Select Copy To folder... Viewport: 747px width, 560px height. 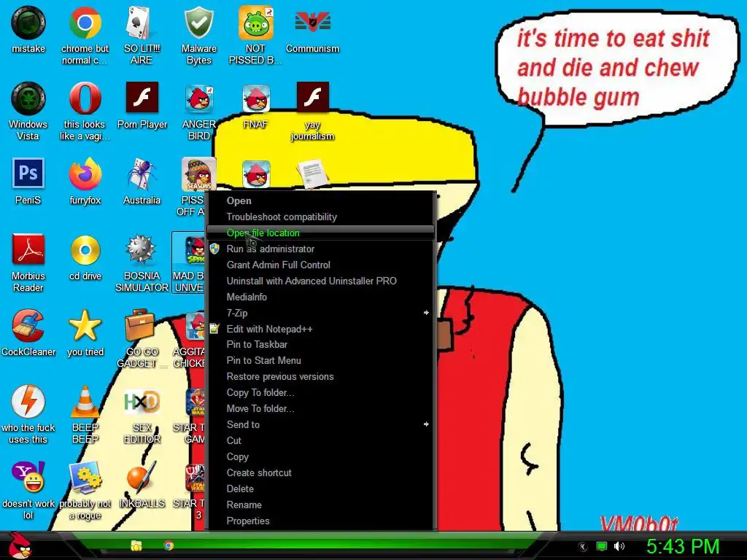(321, 393)
